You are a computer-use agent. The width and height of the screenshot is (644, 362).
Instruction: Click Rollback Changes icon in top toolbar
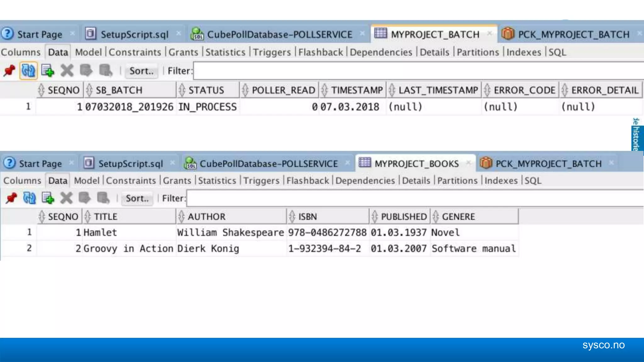pos(106,71)
